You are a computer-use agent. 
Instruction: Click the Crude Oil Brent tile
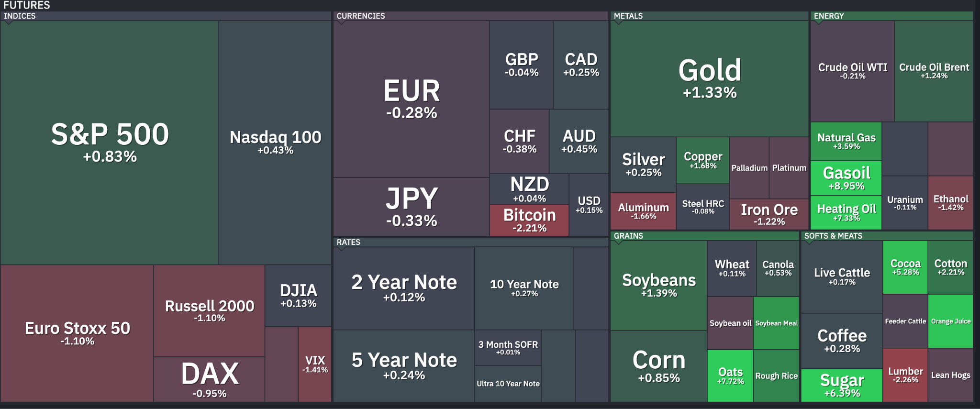point(934,71)
